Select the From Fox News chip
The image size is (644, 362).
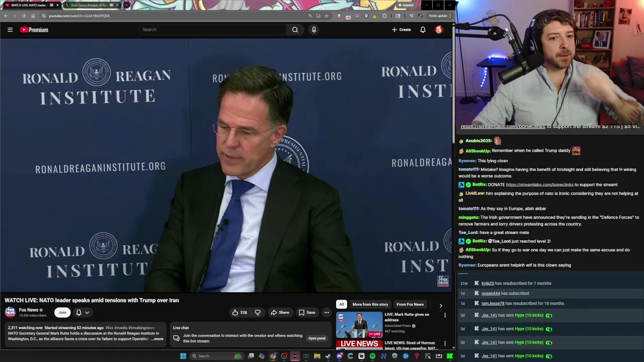[x=410, y=304]
